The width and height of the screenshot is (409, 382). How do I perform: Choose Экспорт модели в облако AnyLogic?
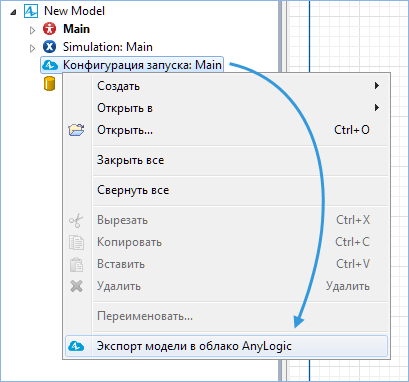pos(226,346)
